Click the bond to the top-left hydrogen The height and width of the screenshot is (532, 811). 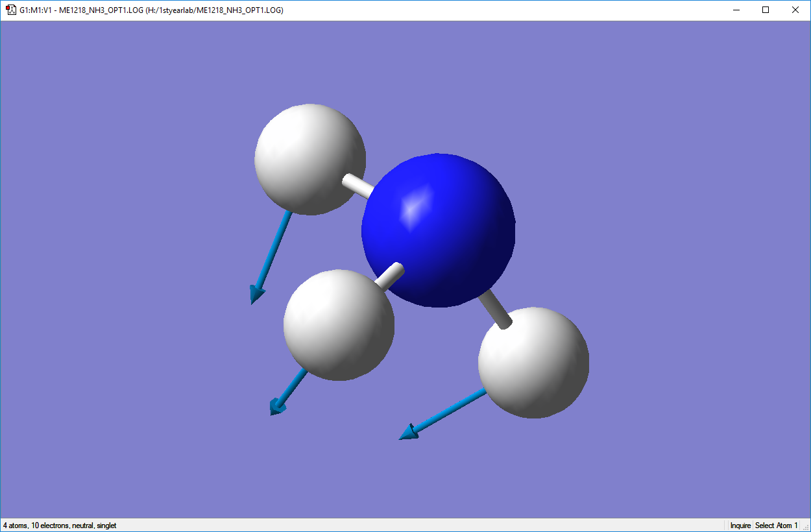pyautogui.click(x=358, y=186)
